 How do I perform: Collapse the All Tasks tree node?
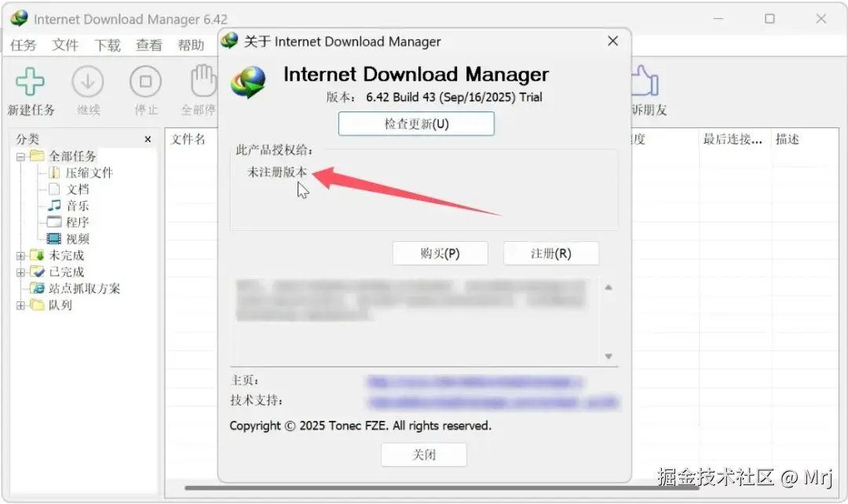click(20, 157)
